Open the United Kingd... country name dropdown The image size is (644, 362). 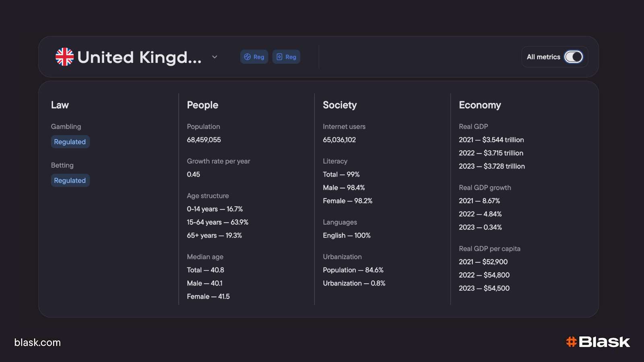pos(139,57)
